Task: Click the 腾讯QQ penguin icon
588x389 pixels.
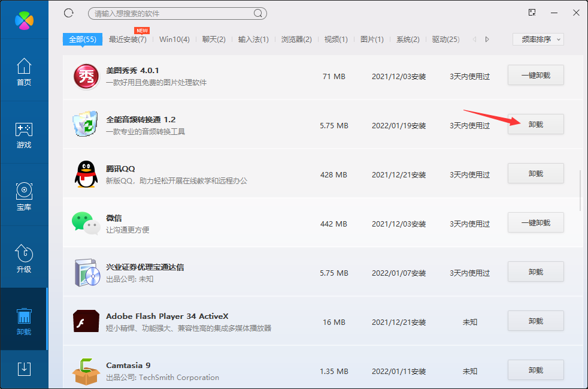Action: click(86, 174)
